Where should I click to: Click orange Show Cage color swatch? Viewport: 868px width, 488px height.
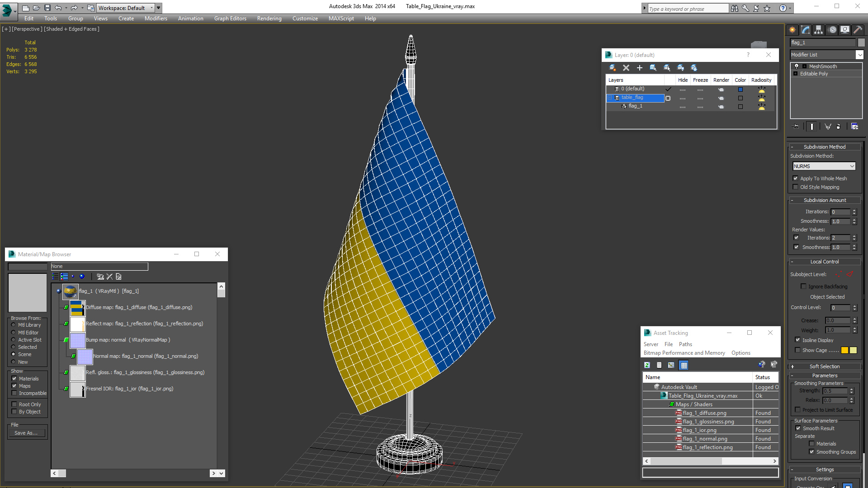[844, 350]
